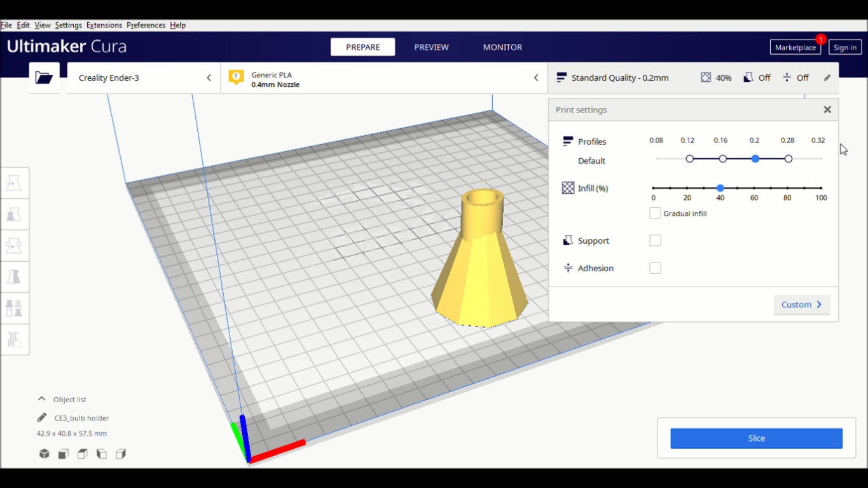Viewport: 868px width, 488px height.
Task: Click the support Off icon in summary bar
Action: [748, 78]
